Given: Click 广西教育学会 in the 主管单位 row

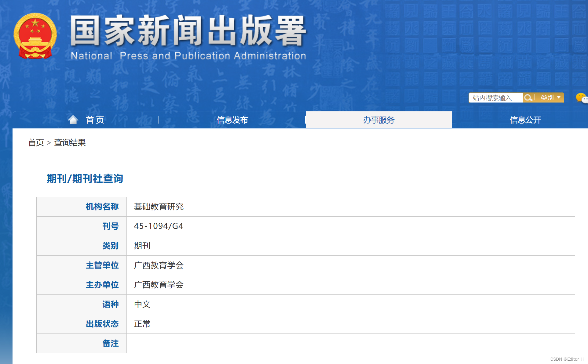Looking at the screenshot, I should coord(159,265).
